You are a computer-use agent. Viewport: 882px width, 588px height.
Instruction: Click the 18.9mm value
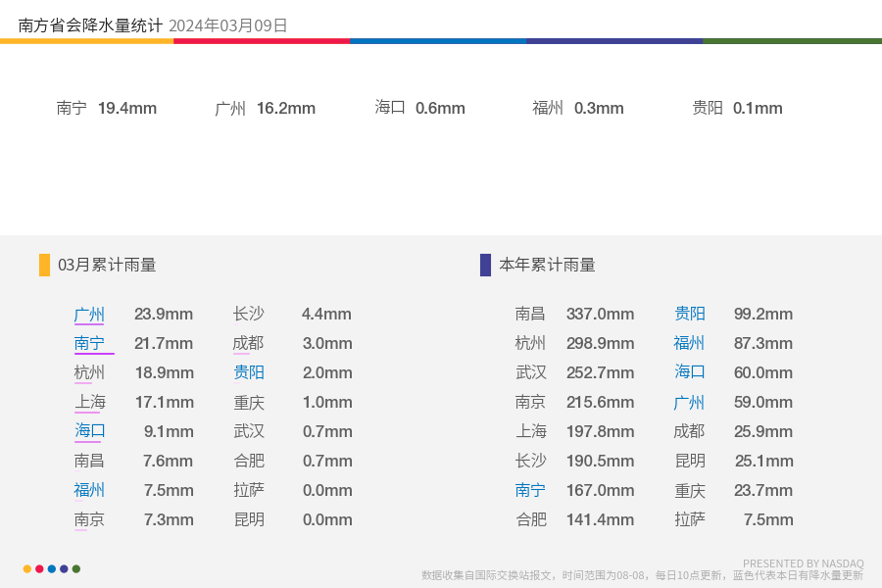pos(165,372)
